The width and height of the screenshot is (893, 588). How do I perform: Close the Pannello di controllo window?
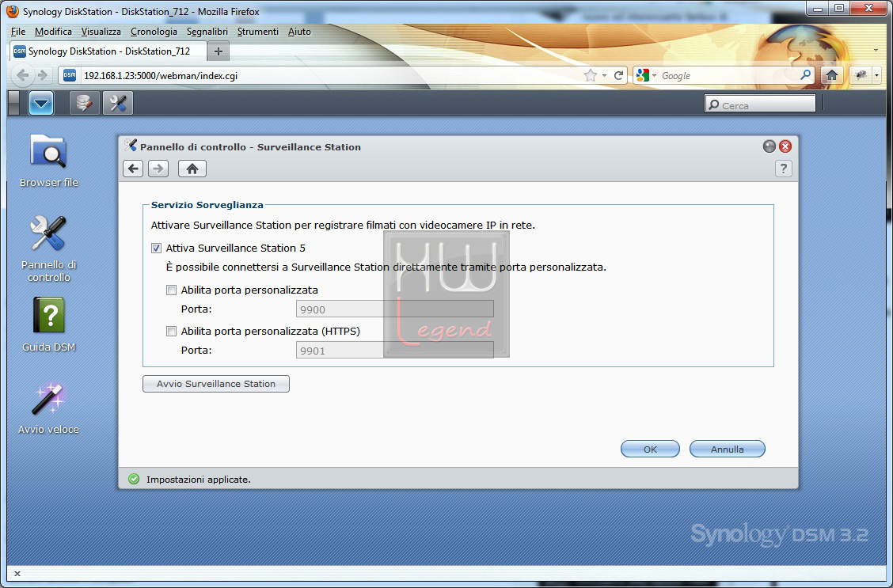(785, 147)
